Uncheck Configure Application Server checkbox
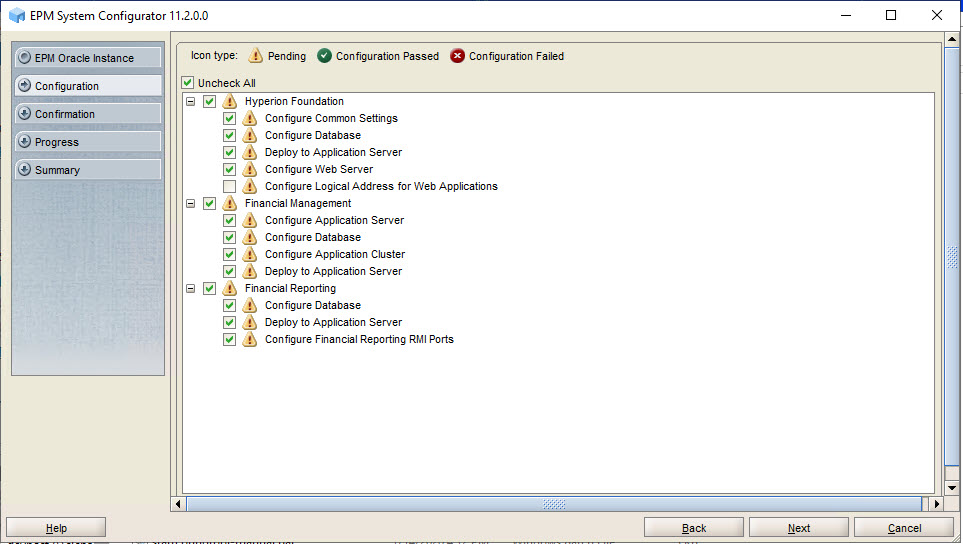Image resolution: width=963 pixels, height=544 pixels. point(230,220)
